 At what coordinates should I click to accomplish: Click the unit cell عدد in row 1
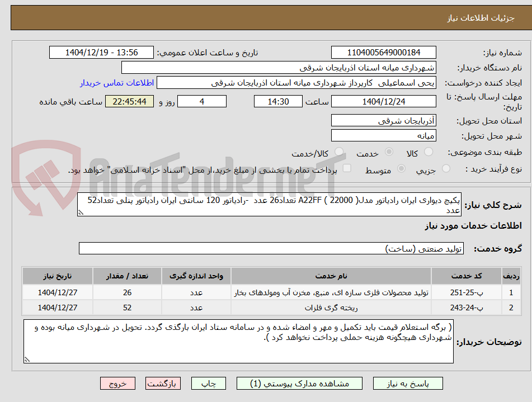(196, 292)
